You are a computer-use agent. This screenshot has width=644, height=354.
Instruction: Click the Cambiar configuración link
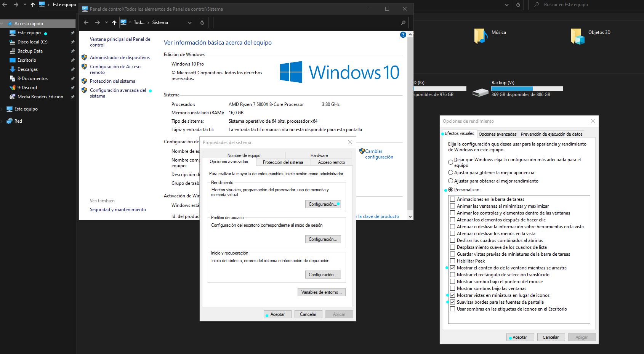pos(379,154)
